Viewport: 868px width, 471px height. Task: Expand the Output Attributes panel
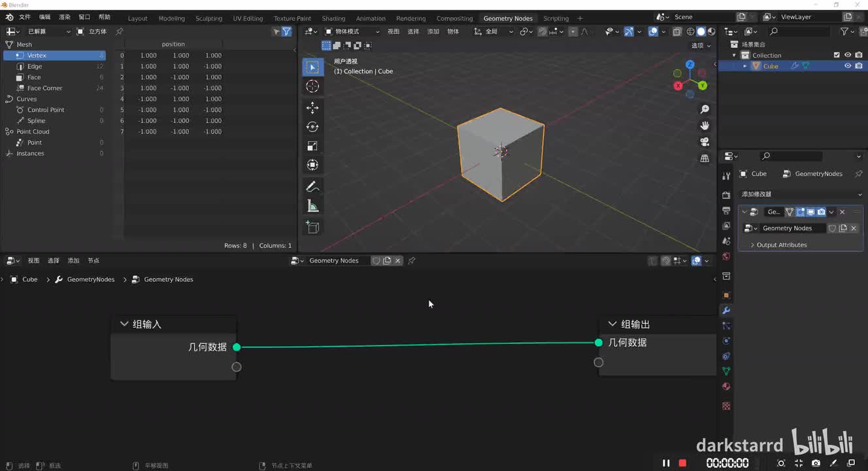click(x=781, y=245)
